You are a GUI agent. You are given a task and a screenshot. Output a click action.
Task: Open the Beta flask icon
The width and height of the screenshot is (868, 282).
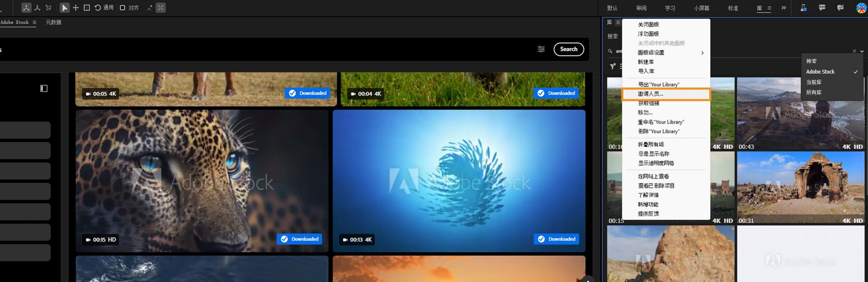coord(803,8)
